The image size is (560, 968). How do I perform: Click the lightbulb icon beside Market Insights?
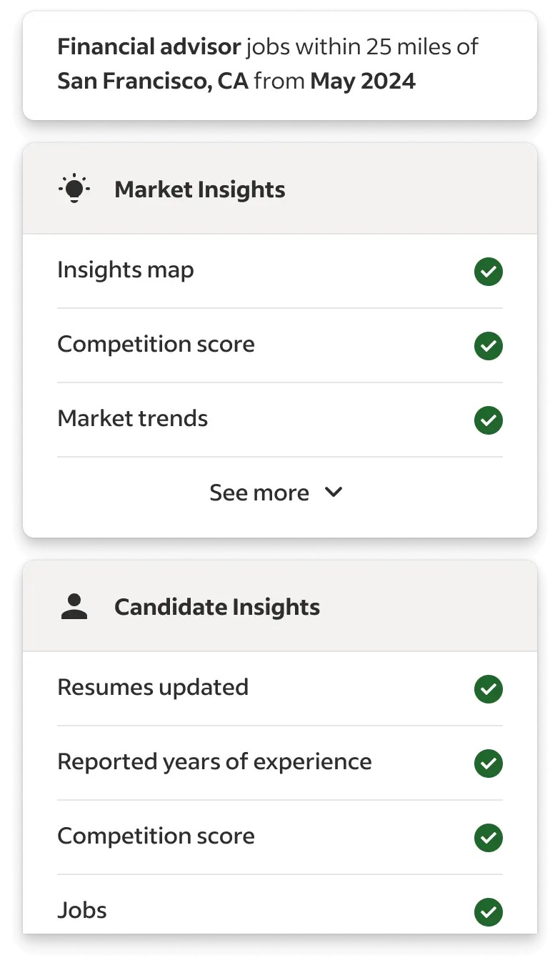click(x=74, y=189)
